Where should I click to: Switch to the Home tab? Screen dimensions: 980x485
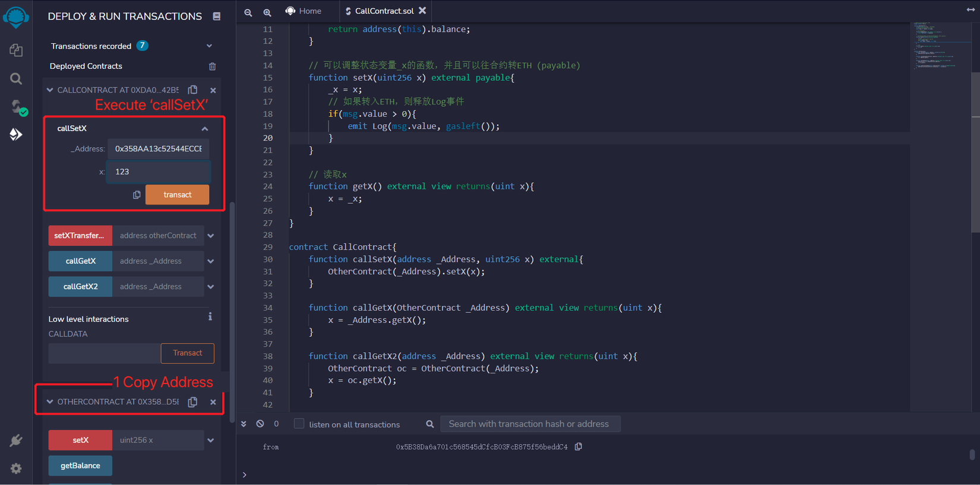point(304,11)
